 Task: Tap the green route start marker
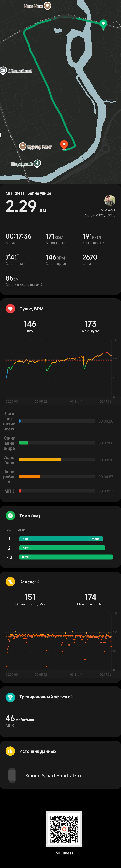click(103, 24)
